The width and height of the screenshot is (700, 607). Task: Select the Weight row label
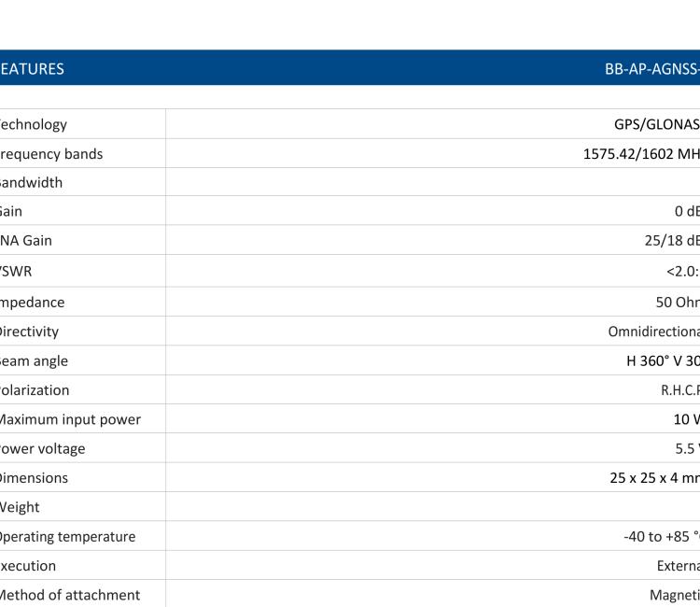pyautogui.click(x=21, y=507)
